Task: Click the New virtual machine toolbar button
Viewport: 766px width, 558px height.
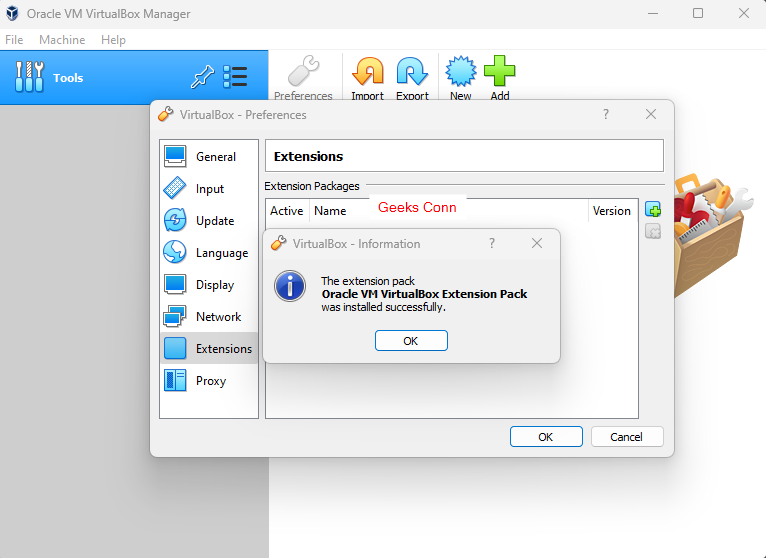Action: [461, 78]
